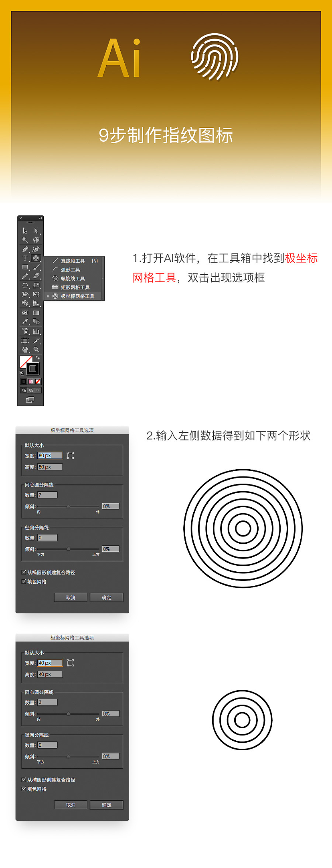Reset to default fill and stroke

pyautogui.click(x=22, y=373)
